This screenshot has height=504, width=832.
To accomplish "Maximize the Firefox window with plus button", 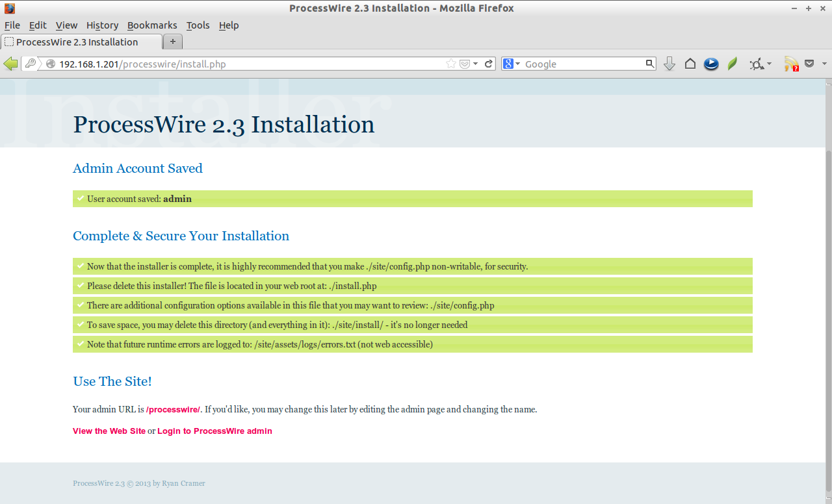I will coord(809,8).
